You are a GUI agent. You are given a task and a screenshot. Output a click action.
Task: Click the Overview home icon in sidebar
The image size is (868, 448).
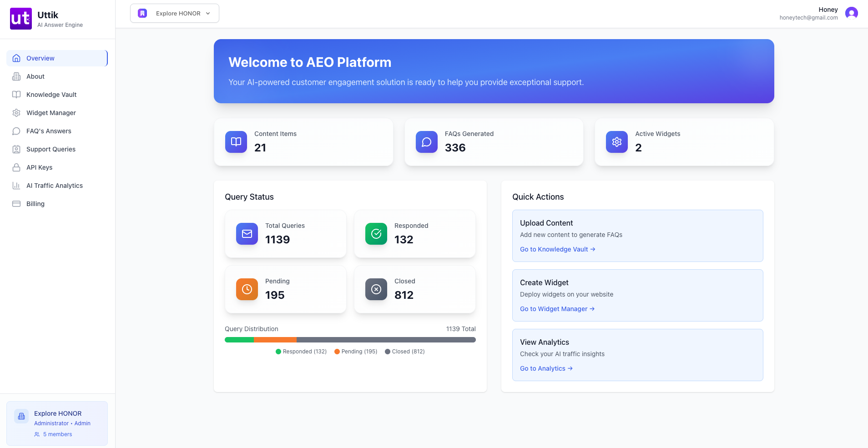click(16, 58)
